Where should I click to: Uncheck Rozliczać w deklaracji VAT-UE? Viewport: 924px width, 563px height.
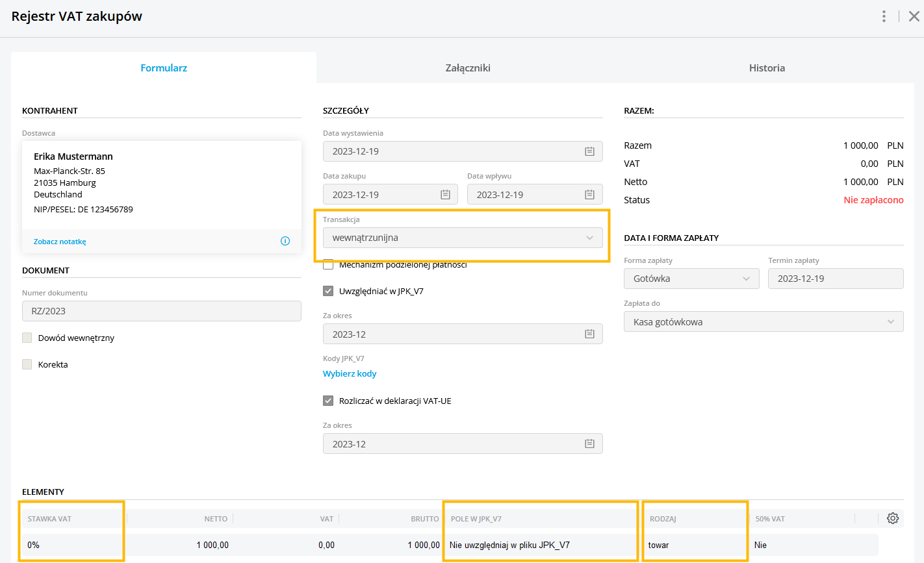(328, 401)
